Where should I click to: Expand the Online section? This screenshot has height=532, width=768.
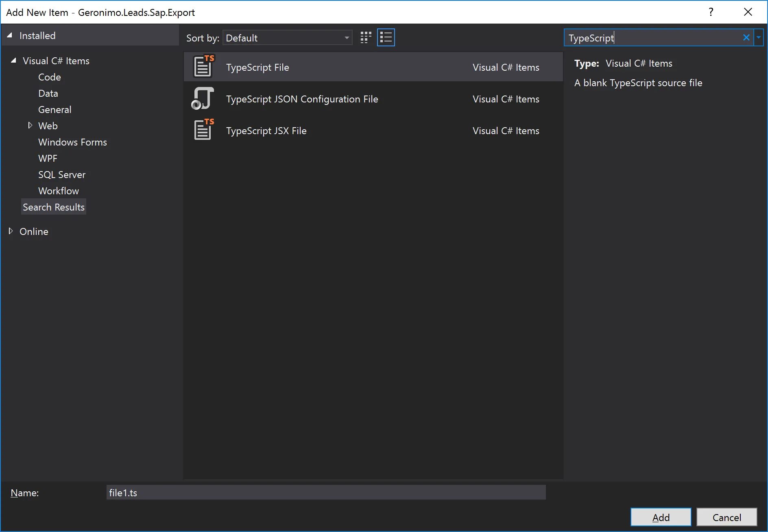[11, 231]
